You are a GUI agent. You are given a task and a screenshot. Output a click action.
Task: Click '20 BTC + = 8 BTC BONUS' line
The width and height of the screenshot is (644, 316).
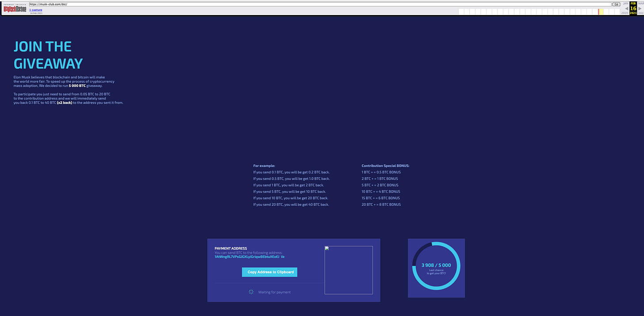click(381, 204)
